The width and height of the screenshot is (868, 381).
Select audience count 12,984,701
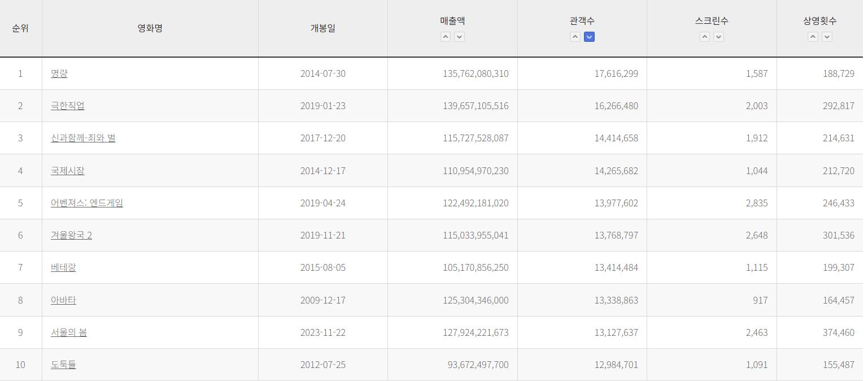pyautogui.click(x=616, y=365)
